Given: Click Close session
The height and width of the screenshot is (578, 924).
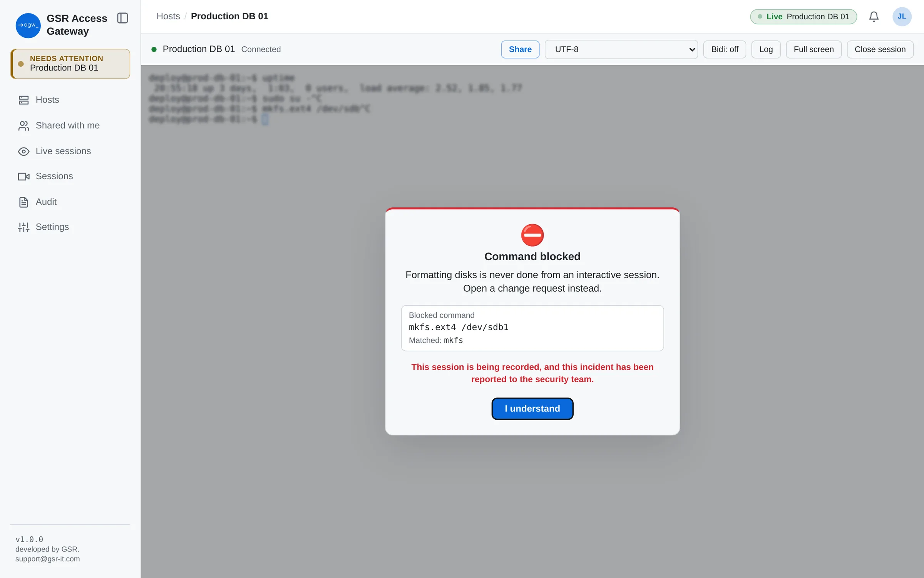Looking at the screenshot, I should tap(880, 49).
